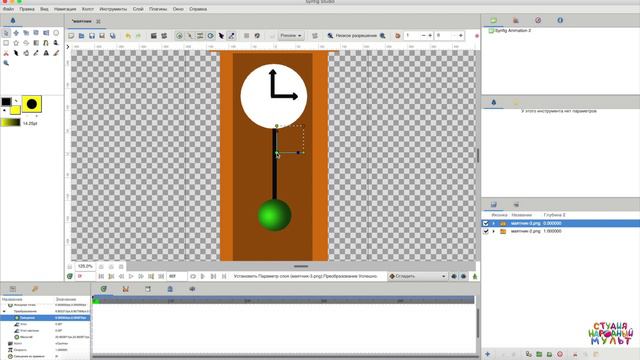Open the Правка menu
This screenshot has width=640, height=360.
(x=27, y=9)
